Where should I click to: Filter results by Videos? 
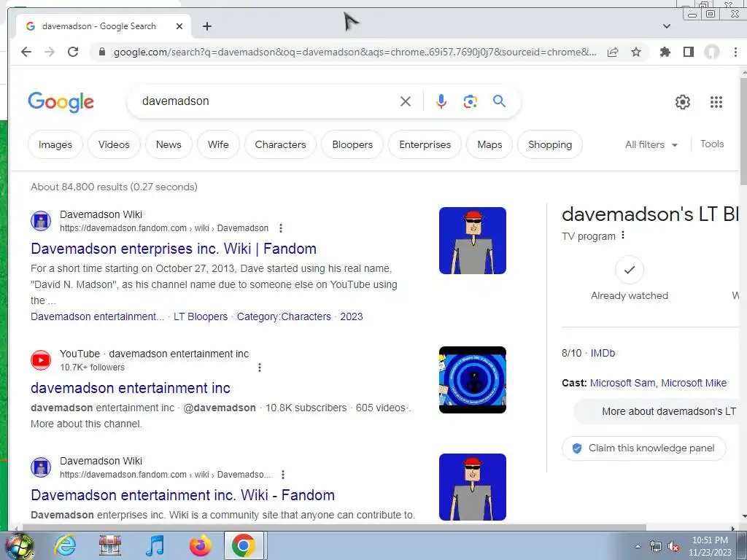(114, 144)
